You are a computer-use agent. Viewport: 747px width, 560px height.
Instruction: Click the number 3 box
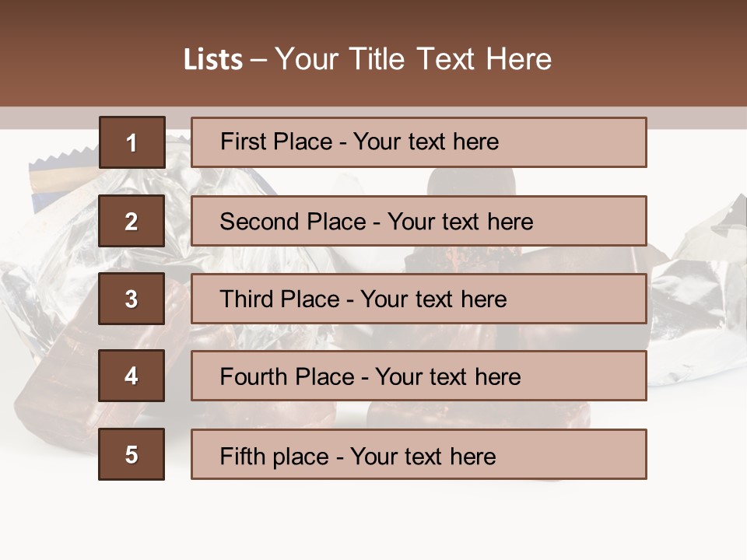(x=132, y=299)
